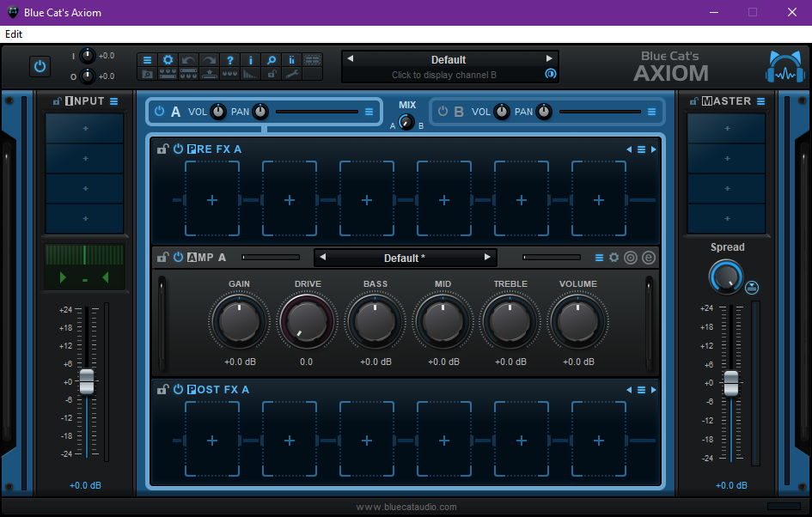The height and width of the screenshot is (517, 812).
Task: Click the TREBLE knob
Action: [x=510, y=321]
